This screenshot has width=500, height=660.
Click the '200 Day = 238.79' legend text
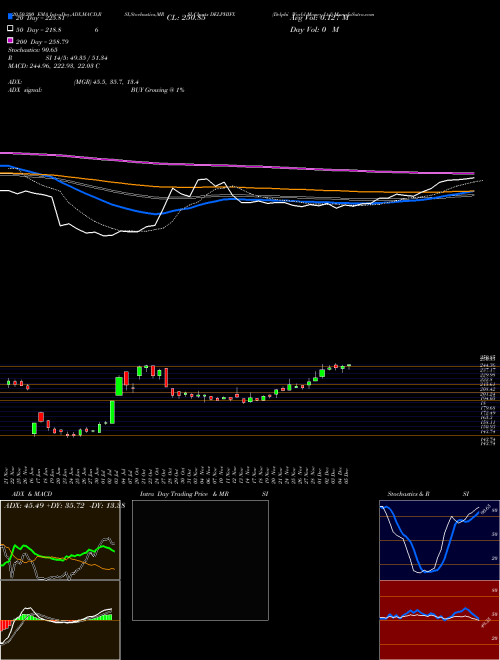42,42
